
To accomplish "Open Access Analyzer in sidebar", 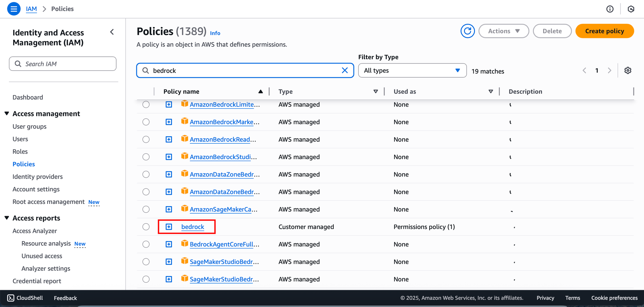I will (x=35, y=231).
